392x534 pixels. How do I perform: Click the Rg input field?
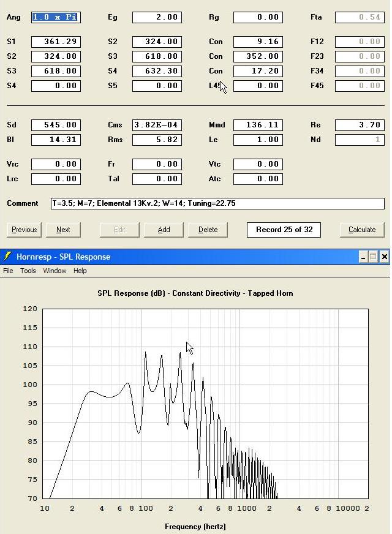[x=258, y=17]
